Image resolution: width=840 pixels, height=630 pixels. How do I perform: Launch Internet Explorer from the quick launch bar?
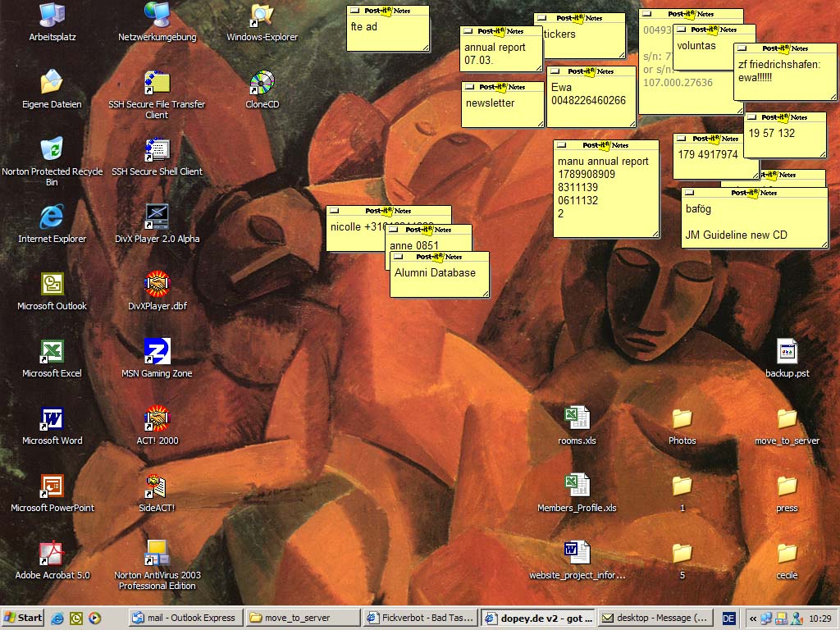click(57, 619)
